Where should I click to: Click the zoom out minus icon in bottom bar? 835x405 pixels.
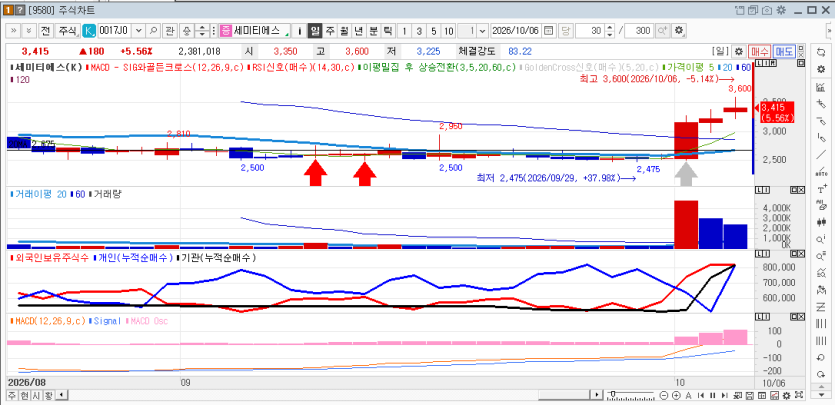coord(664,395)
